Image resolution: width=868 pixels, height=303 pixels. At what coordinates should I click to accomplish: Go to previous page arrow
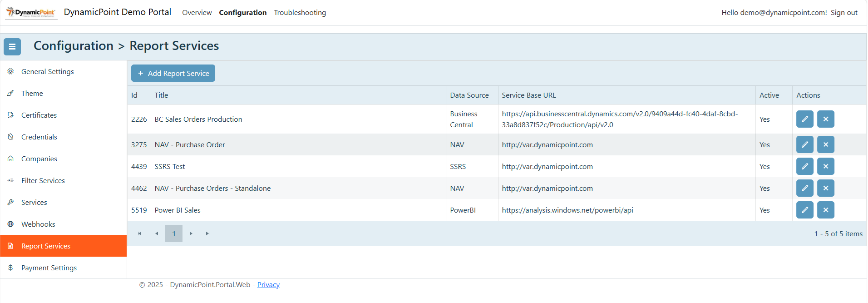point(157,233)
